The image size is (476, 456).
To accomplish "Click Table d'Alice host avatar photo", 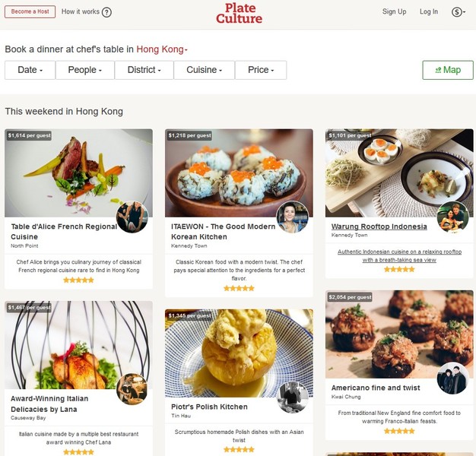I will 132,217.
